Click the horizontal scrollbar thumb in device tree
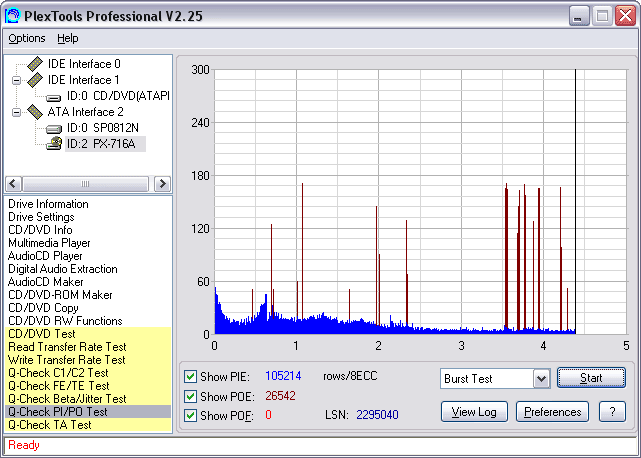 [85, 184]
